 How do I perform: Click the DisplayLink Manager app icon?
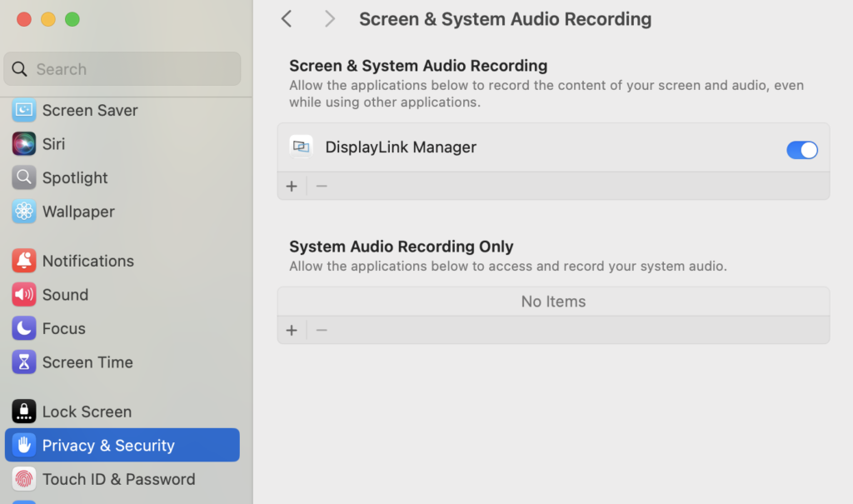click(x=301, y=147)
